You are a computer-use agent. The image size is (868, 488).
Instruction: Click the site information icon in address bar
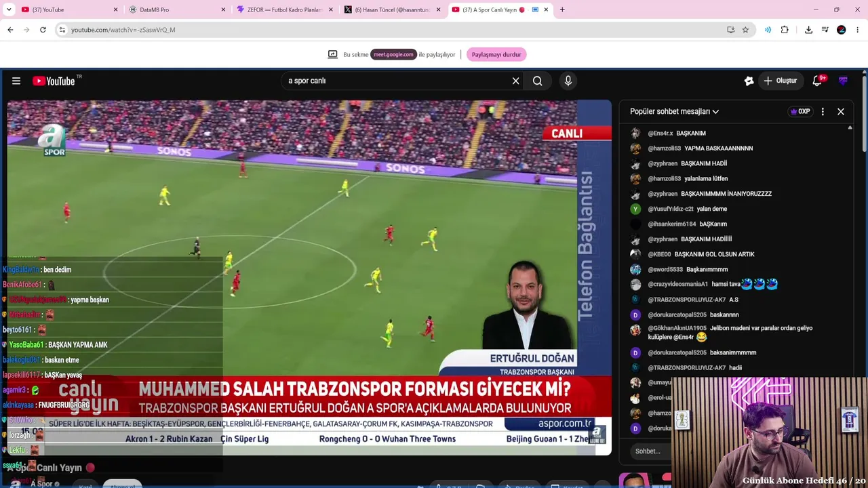[x=62, y=30]
